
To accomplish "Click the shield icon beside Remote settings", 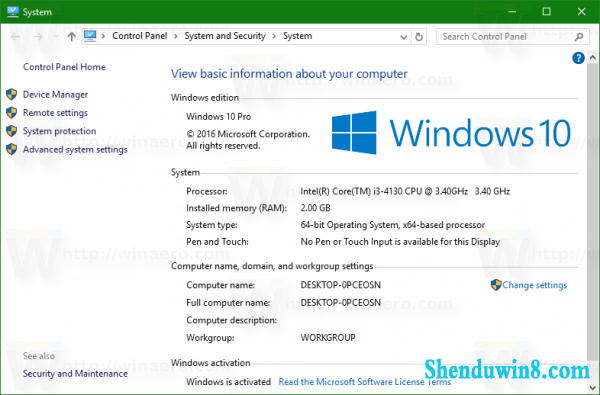I will pyautogui.click(x=11, y=113).
